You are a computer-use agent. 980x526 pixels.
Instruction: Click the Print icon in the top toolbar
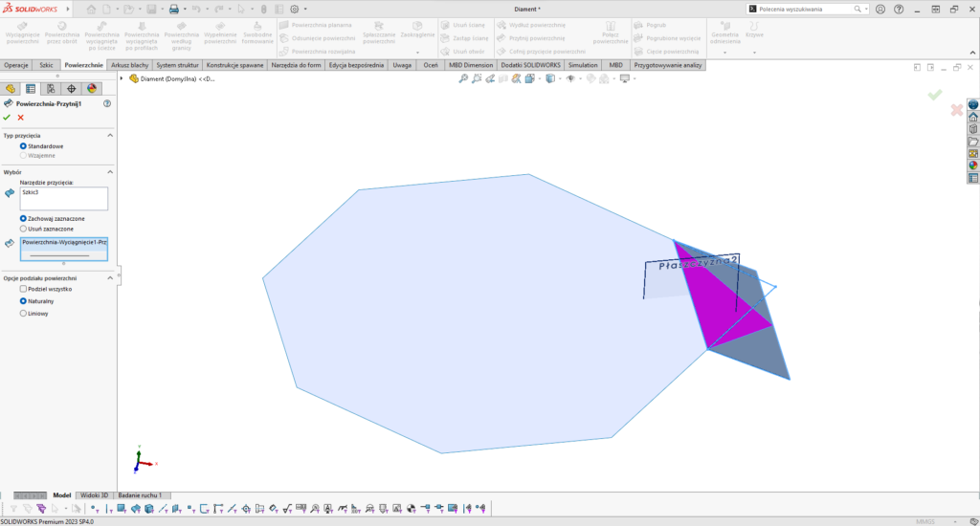coord(174,9)
